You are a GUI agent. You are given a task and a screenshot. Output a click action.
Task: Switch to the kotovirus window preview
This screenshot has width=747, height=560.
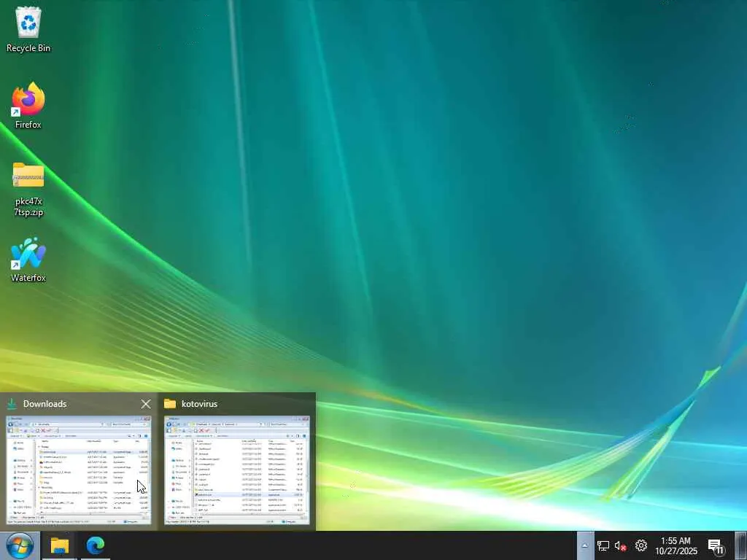[237, 470]
